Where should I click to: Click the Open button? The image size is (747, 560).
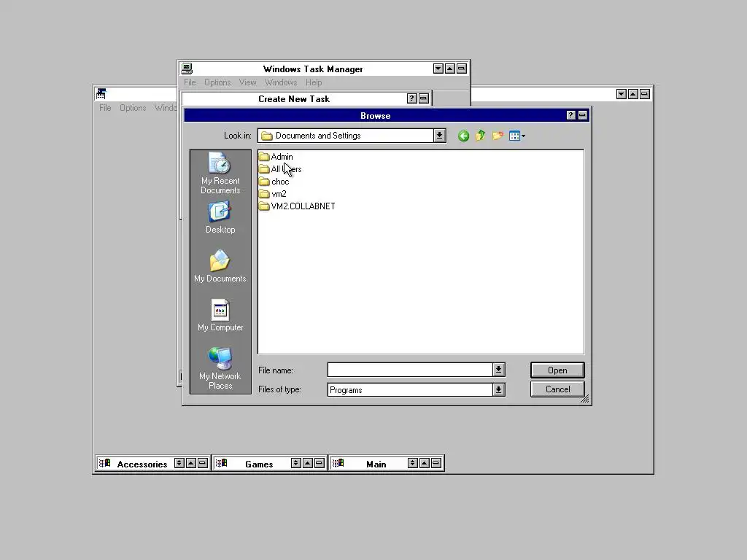(557, 370)
